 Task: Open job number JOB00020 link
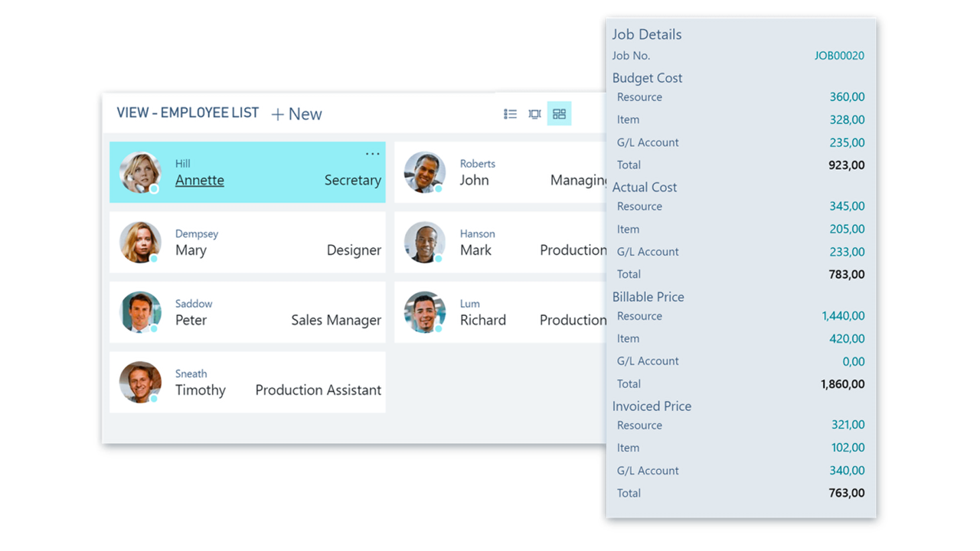(x=840, y=56)
